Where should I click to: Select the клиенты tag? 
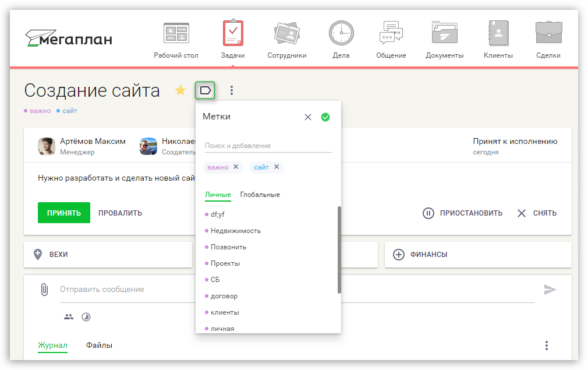pyautogui.click(x=222, y=312)
